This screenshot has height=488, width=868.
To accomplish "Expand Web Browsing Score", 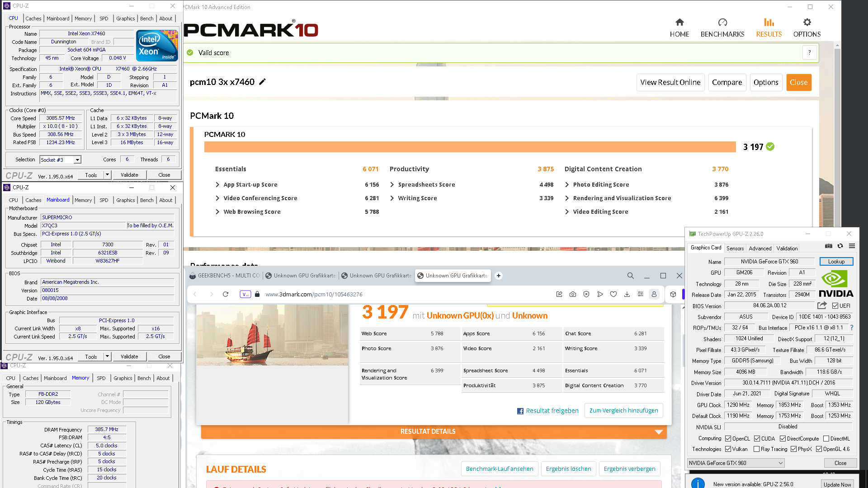I will coord(218,212).
